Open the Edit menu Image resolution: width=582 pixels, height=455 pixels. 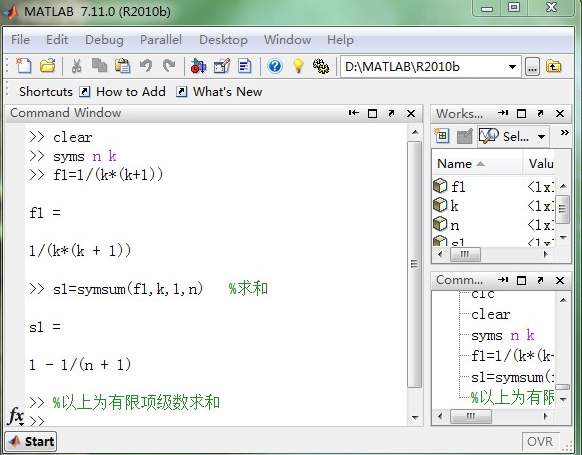(x=57, y=40)
